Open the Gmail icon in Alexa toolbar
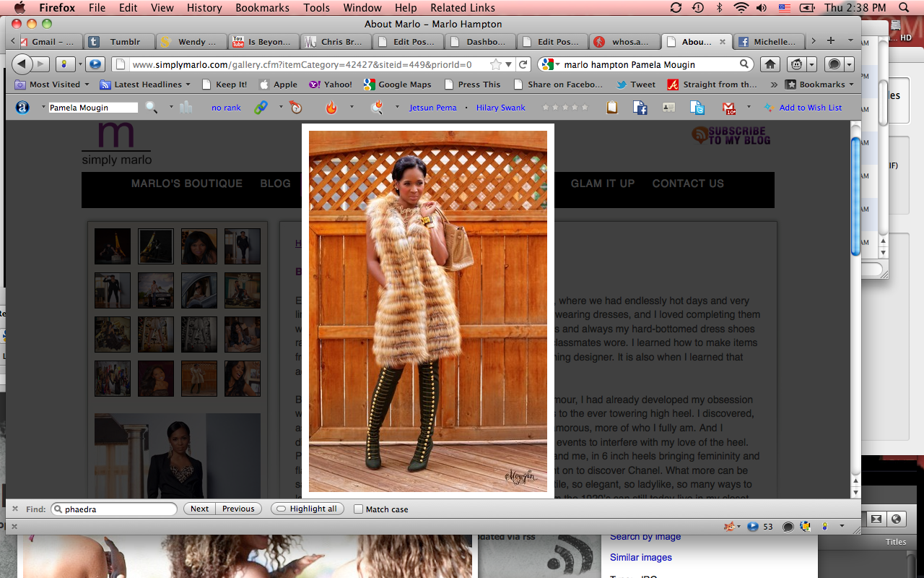 728,108
